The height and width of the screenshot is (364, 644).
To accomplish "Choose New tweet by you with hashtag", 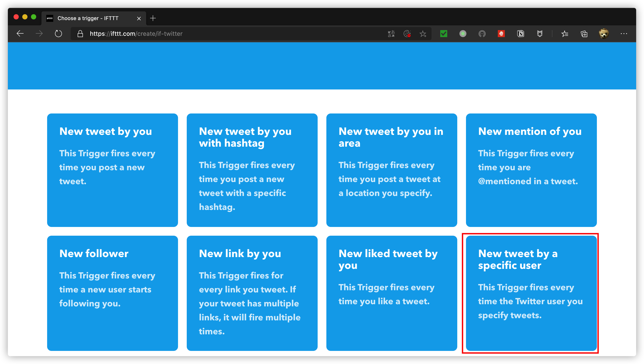I will pyautogui.click(x=252, y=170).
